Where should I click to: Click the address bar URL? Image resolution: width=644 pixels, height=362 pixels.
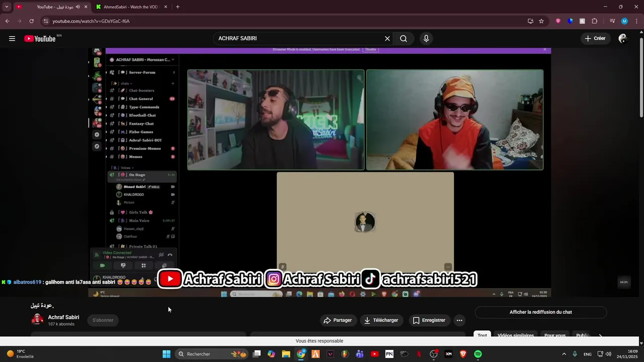pos(91,21)
